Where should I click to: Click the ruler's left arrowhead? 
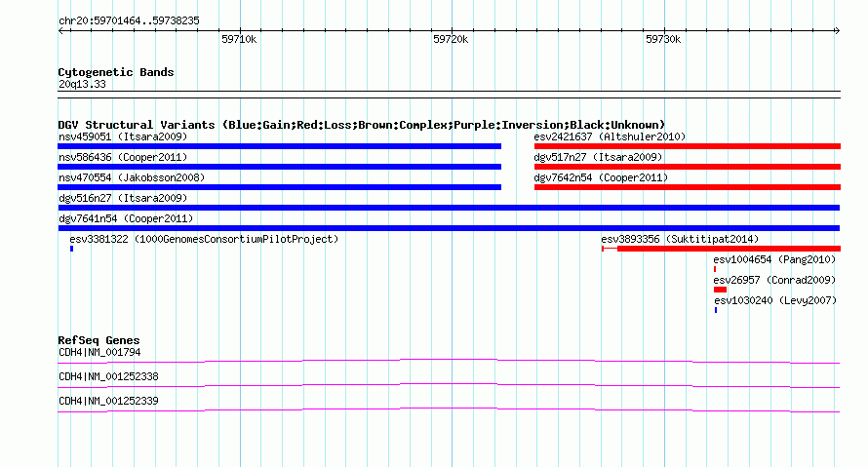[60, 31]
